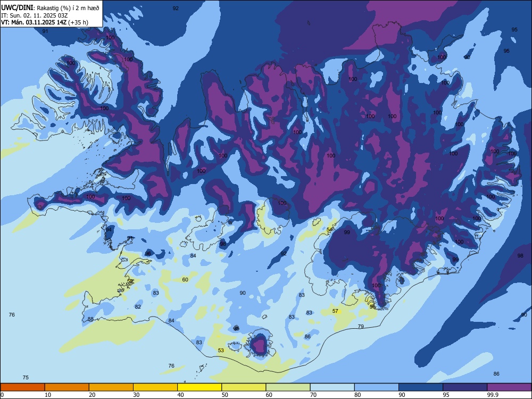Viewport: 532px width, 399px height.
Task: Click the map value '57' in the yellow patch
Action: pos(335,311)
